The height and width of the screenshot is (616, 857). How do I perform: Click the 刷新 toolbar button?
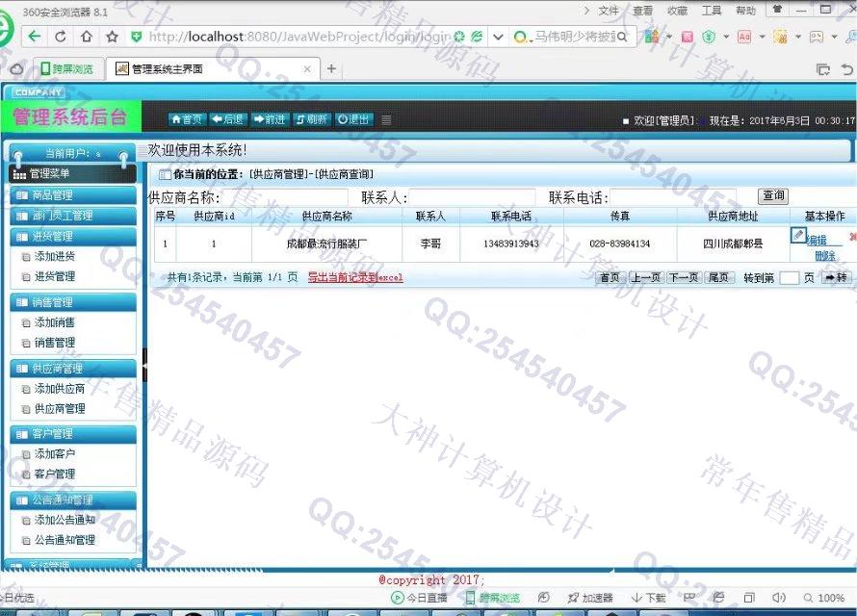click(x=312, y=119)
